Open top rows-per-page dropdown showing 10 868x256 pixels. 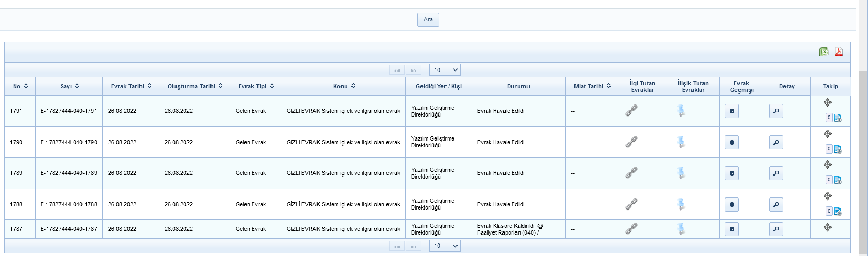444,70
